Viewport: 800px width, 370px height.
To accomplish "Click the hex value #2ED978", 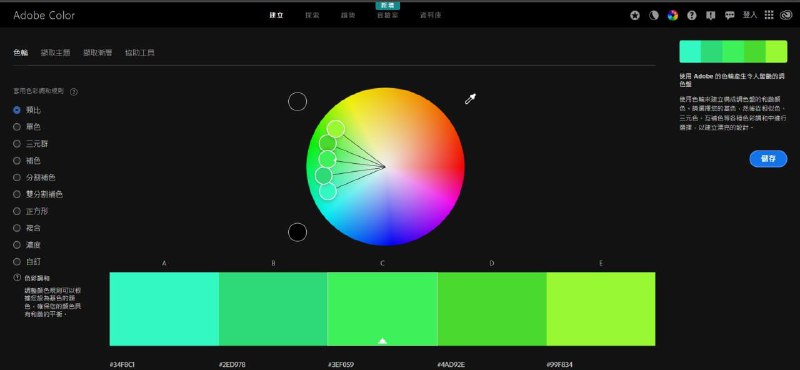I will point(232,365).
